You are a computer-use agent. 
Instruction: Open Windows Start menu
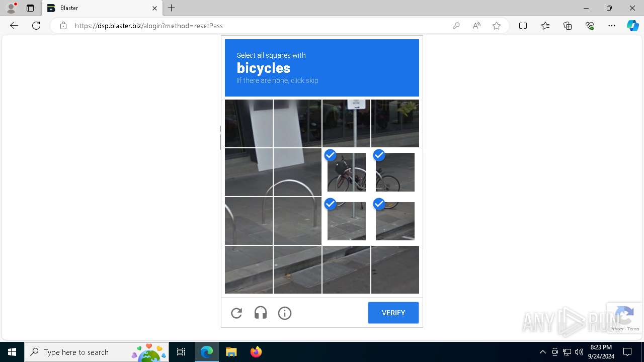coord(12,352)
